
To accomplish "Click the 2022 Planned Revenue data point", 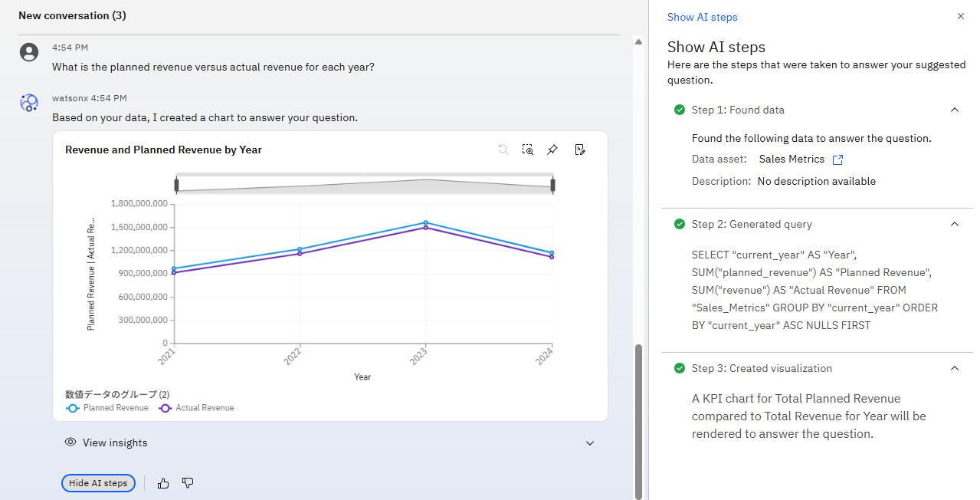I will click(x=300, y=249).
